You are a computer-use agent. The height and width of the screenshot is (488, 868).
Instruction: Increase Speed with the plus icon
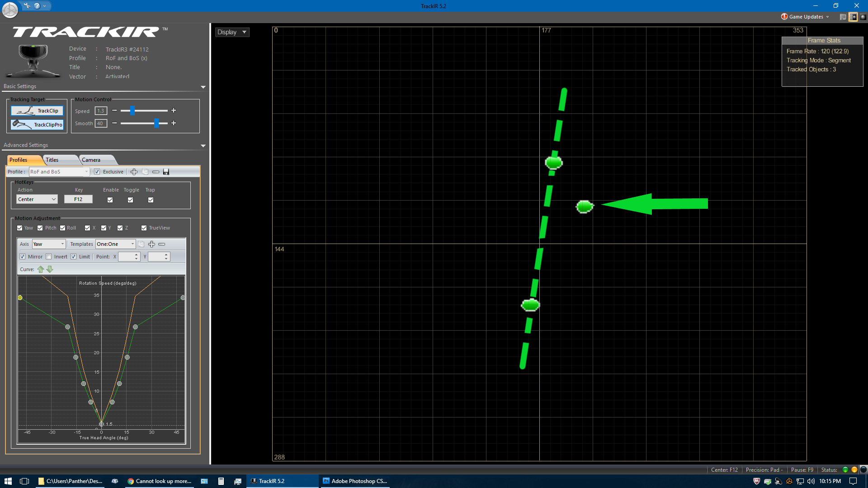pos(174,111)
